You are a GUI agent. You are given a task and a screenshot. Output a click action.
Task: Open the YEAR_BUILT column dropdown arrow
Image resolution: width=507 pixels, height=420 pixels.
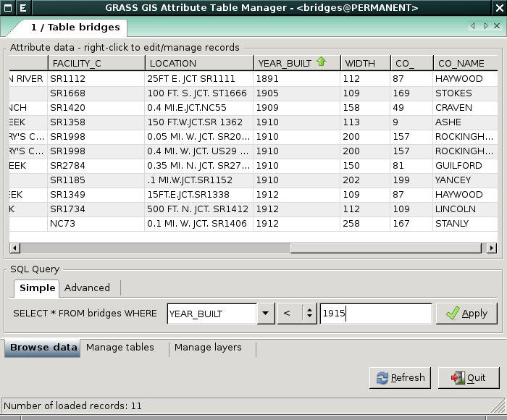(x=266, y=314)
